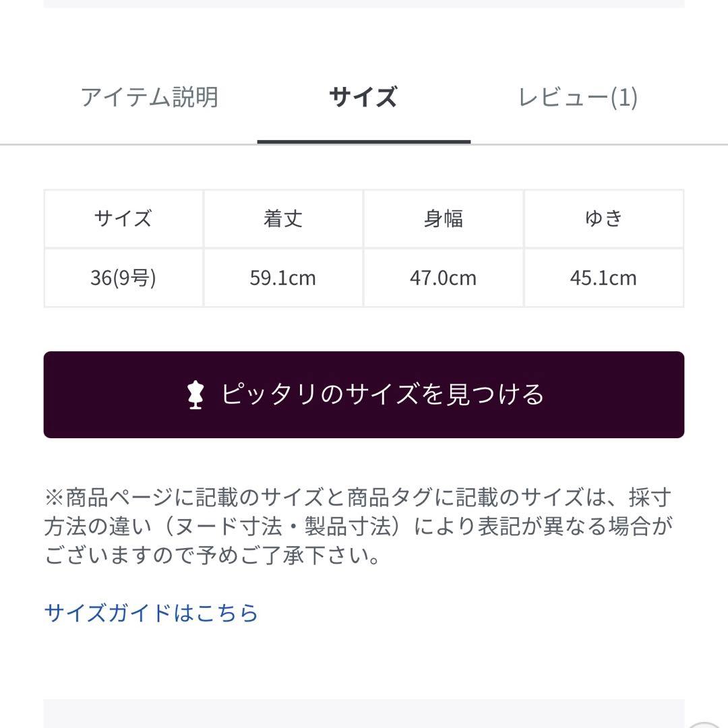
Task: Click the gray section at the page bottom
Action: click(x=364, y=715)
